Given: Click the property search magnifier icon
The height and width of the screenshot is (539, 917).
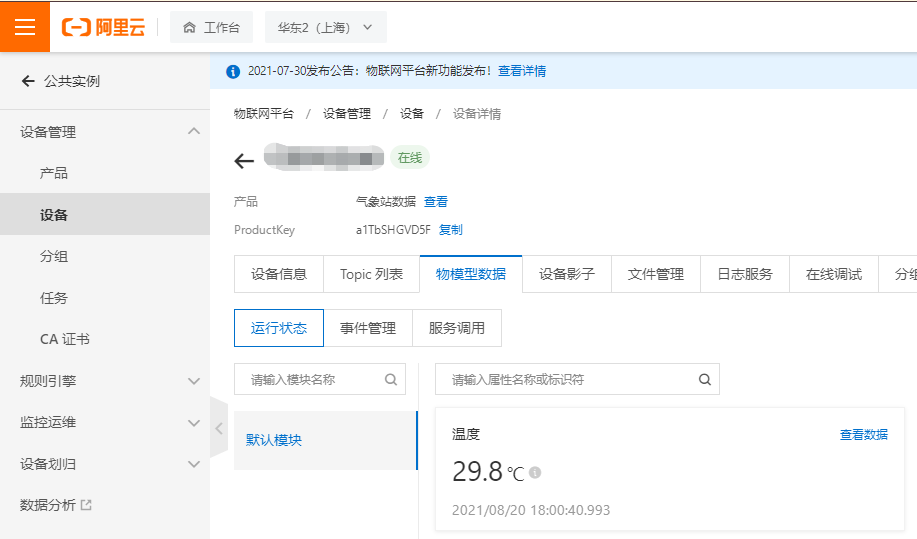Looking at the screenshot, I should pyautogui.click(x=705, y=379).
